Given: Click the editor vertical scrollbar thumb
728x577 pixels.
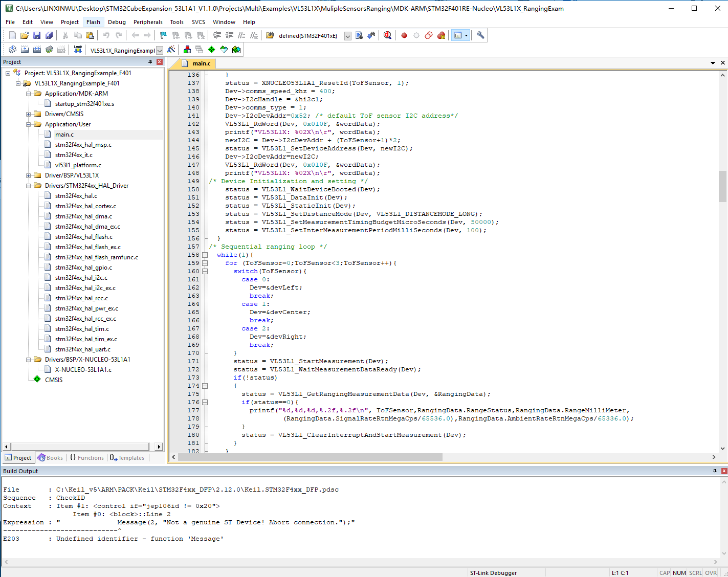Looking at the screenshot, I should tap(722, 187).
